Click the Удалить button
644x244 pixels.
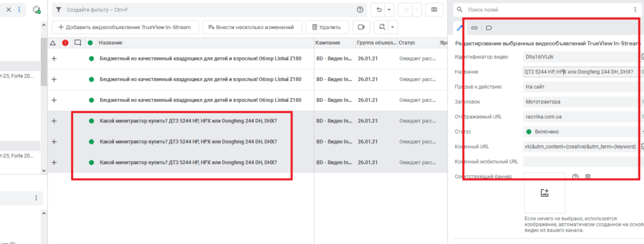coord(326,27)
